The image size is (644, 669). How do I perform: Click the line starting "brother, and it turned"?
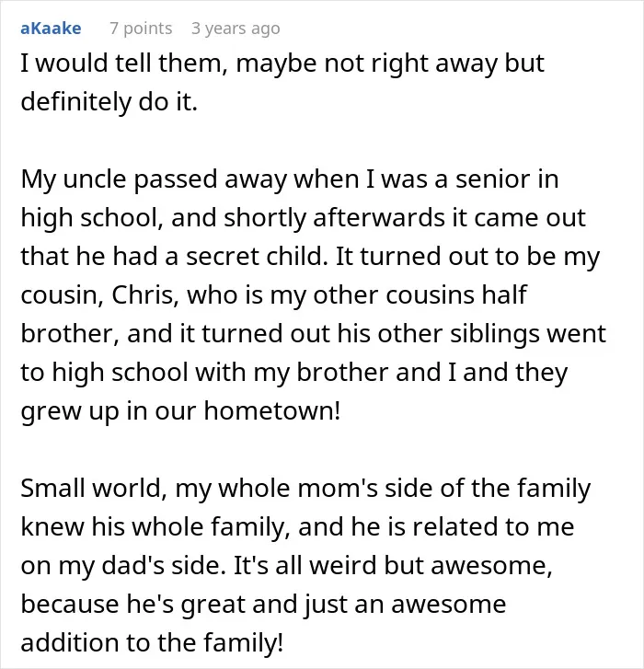coord(313,334)
